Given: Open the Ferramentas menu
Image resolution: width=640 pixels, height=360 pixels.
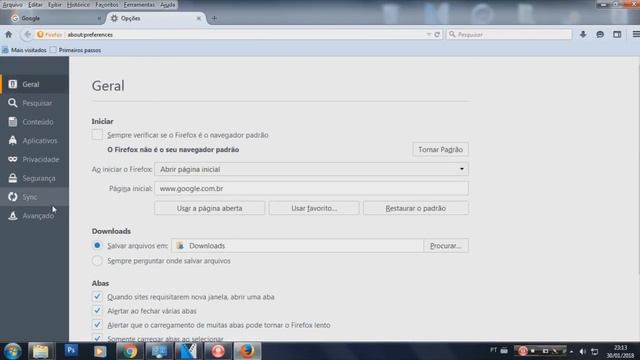Looking at the screenshot, I should tap(139, 4).
